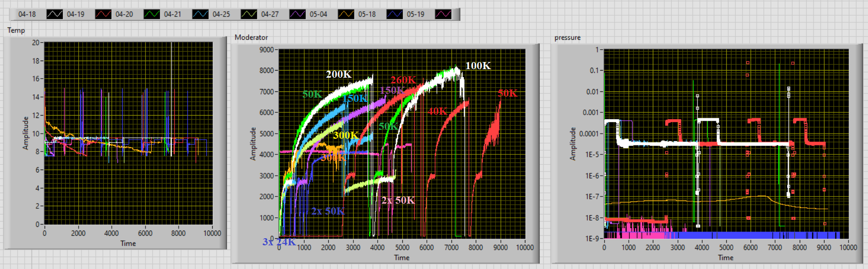Select the pressure graph title label

(x=567, y=37)
